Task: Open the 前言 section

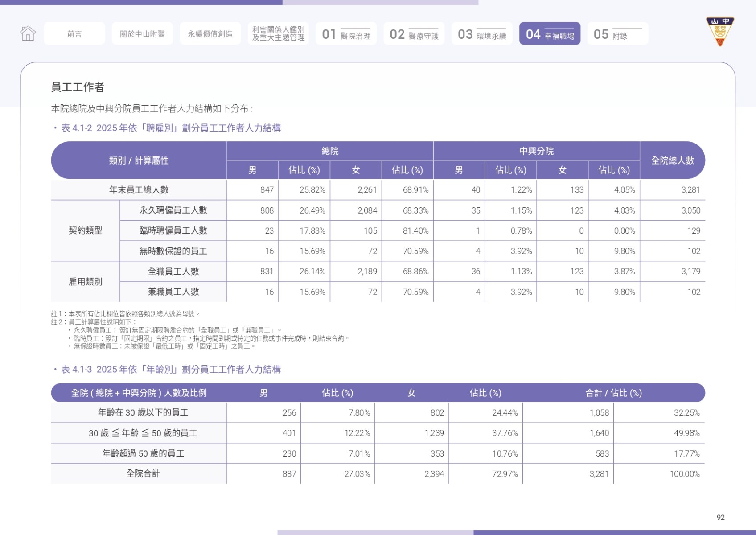Action: click(x=74, y=33)
